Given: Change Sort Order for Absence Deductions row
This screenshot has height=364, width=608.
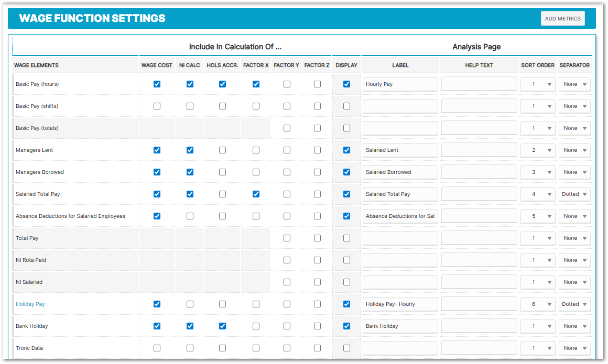Looking at the screenshot, I should [x=538, y=216].
